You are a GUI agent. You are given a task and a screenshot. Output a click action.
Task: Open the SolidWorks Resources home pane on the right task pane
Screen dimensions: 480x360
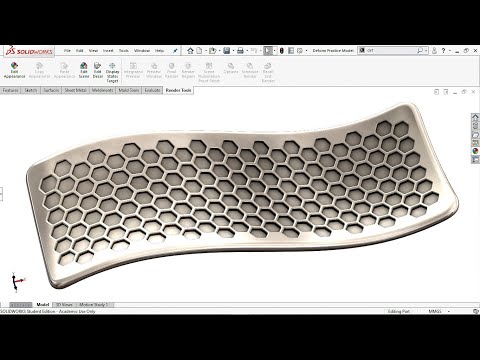[475, 117]
